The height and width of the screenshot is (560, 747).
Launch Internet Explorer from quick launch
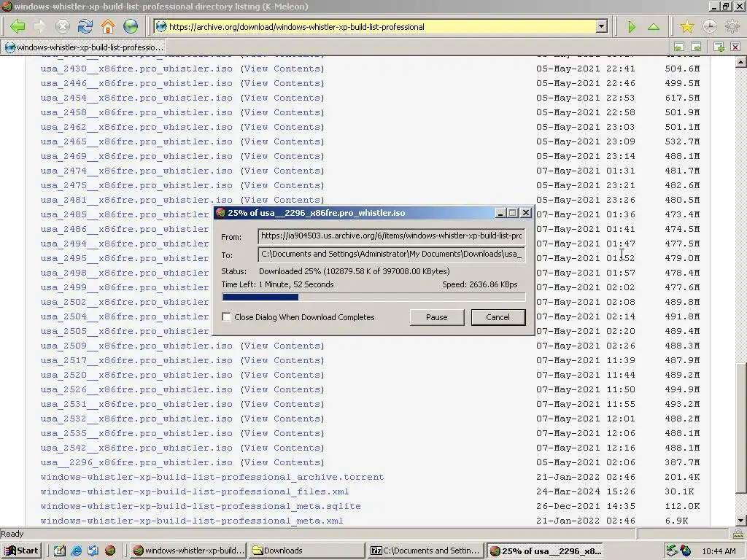point(76,551)
